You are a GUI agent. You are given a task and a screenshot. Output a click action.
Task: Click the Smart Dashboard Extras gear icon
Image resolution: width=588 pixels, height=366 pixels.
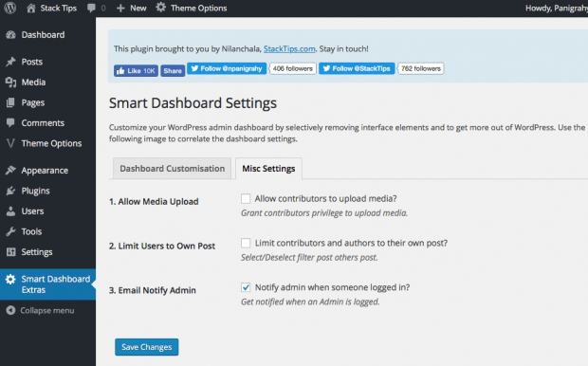(10, 279)
